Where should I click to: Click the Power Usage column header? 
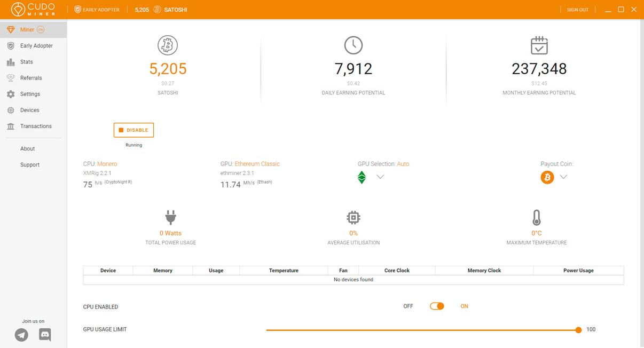pos(578,271)
